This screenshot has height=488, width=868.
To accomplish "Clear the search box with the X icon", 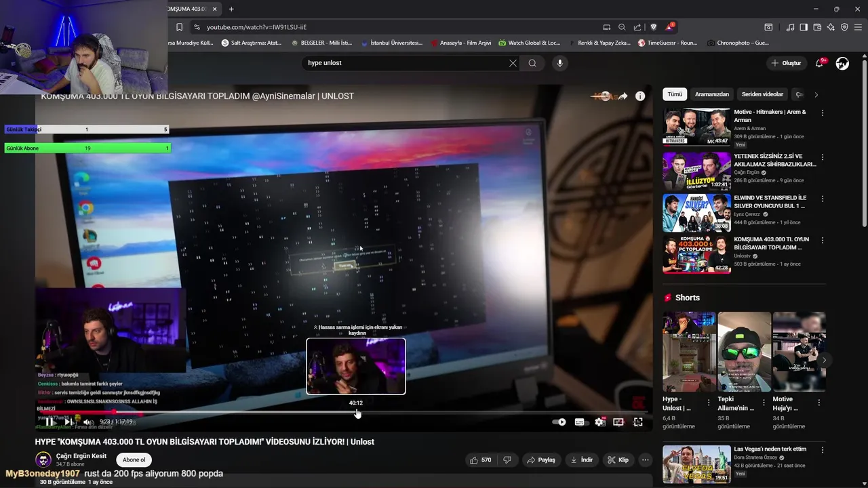I will [513, 63].
